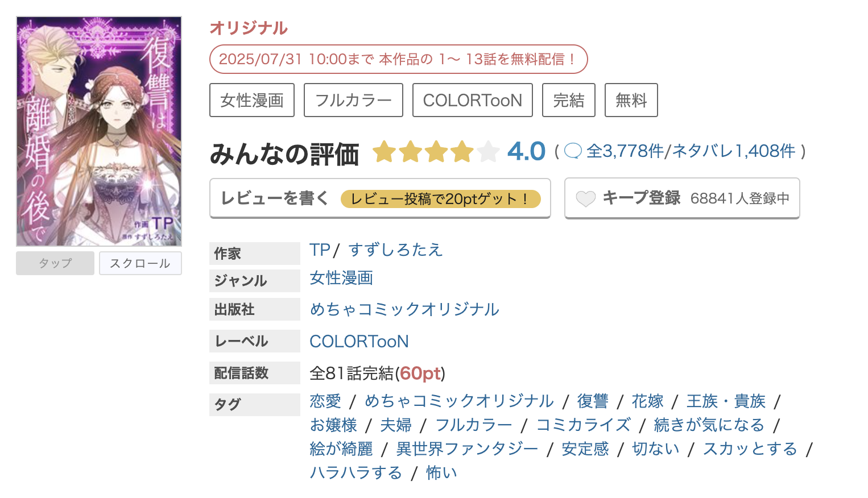
Task: Switch to スクロール viewing mode
Action: click(140, 263)
